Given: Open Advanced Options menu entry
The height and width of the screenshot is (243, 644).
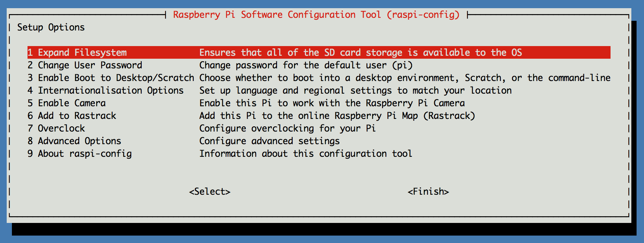Looking at the screenshot, I should 319,141.
